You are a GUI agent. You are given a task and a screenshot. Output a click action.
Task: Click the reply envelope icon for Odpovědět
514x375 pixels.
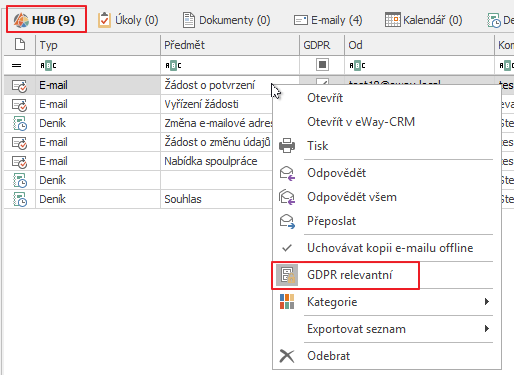pyautogui.click(x=287, y=173)
